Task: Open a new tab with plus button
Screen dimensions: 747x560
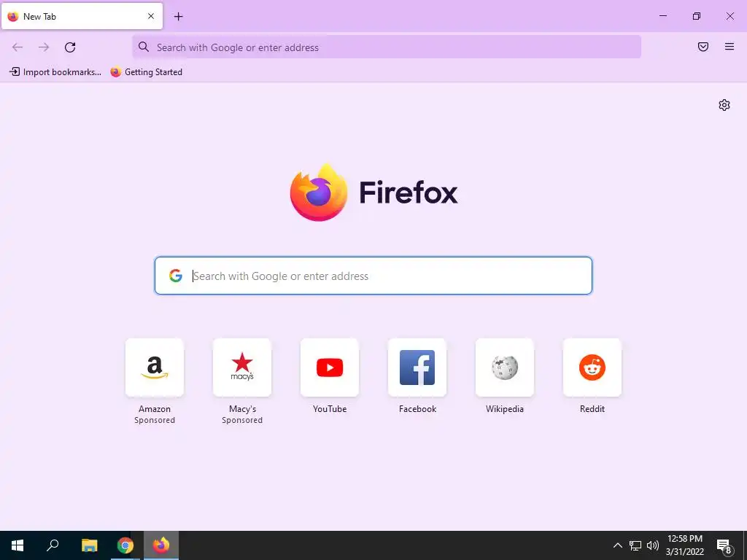Action: pyautogui.click(x=178, y=17)
